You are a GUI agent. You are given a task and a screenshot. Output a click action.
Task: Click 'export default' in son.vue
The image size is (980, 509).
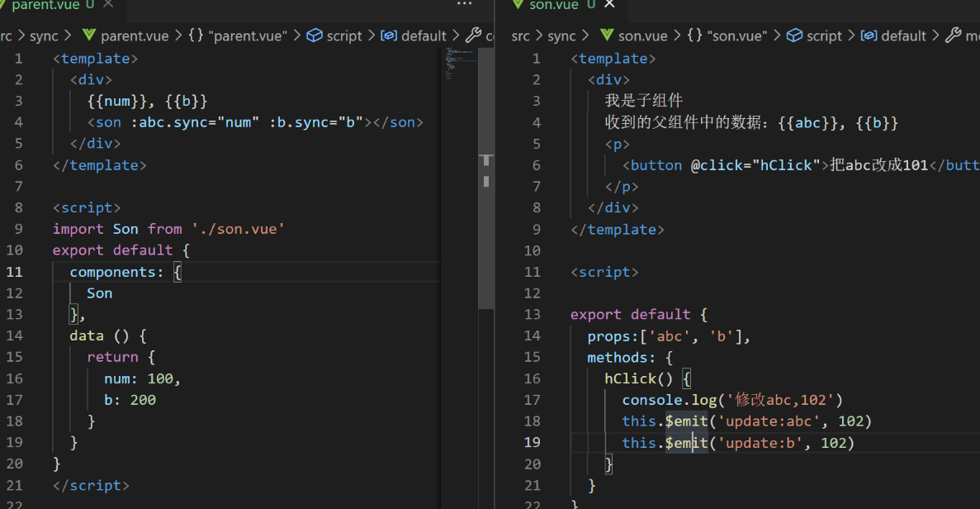point(631,315)
